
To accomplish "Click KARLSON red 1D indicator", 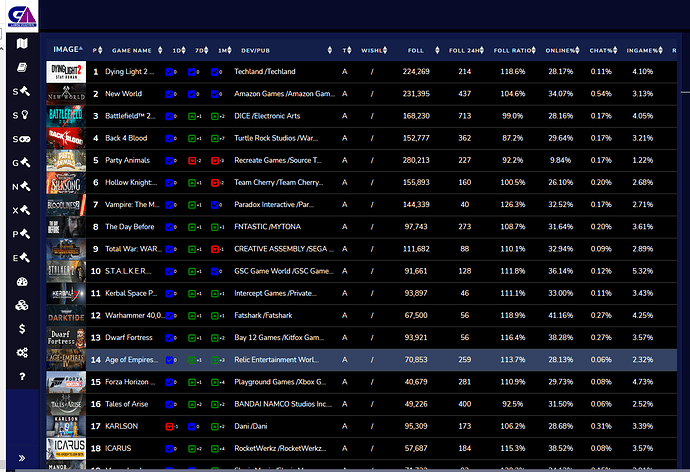I will pos(171,426).
